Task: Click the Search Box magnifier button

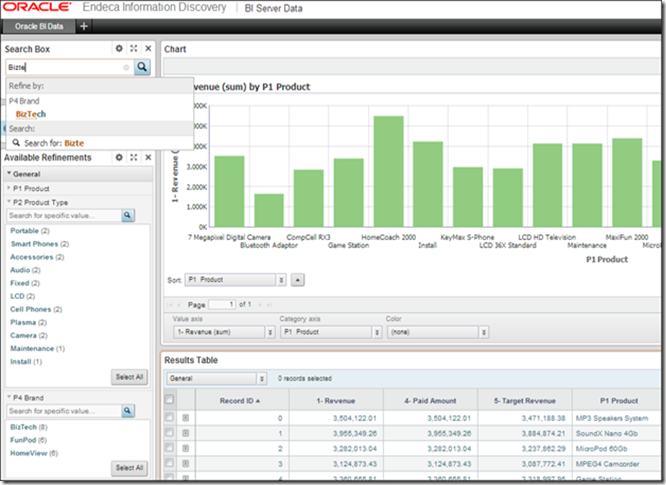Action: coord(143,67)
